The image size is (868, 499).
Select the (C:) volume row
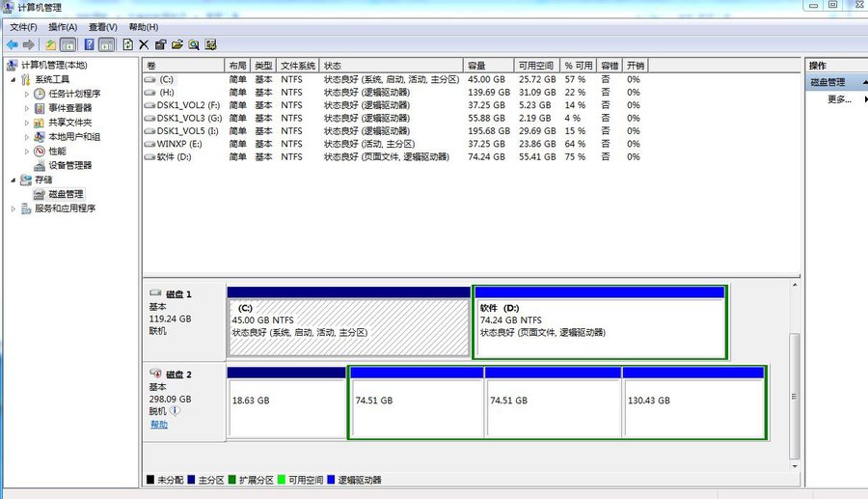tap(395, 80)
